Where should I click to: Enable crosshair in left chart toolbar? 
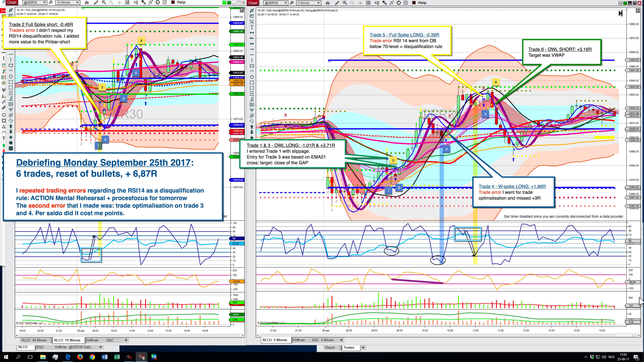[119, 3]
